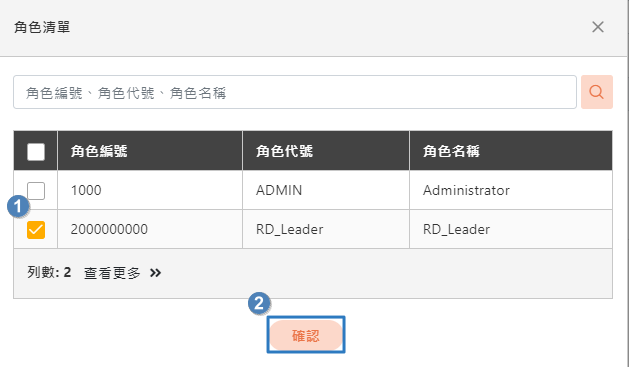Click RD_Leader in 角色代號 column
This screenshot has width=629, height=367.
tap(326, 229)
